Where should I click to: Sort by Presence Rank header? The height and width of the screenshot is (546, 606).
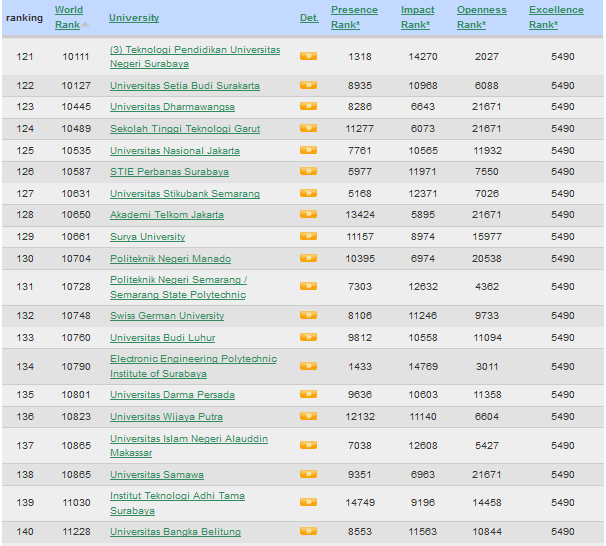click(354, 17)
